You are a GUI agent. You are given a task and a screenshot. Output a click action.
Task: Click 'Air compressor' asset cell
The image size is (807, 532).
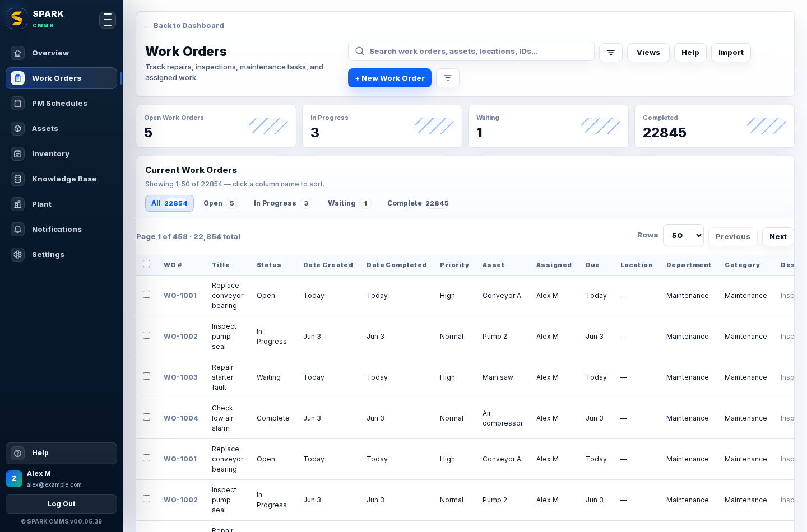(503, 418)
